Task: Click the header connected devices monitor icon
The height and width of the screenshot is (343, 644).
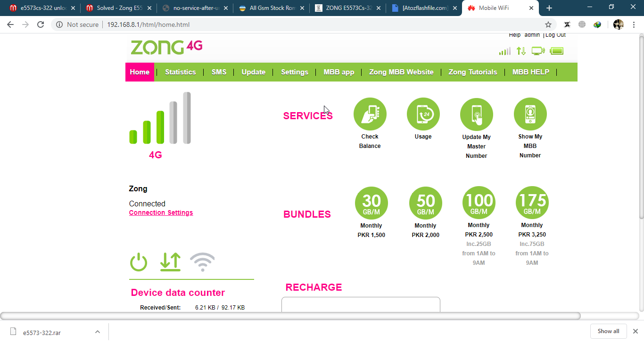Action: click(x=538, y=51)
